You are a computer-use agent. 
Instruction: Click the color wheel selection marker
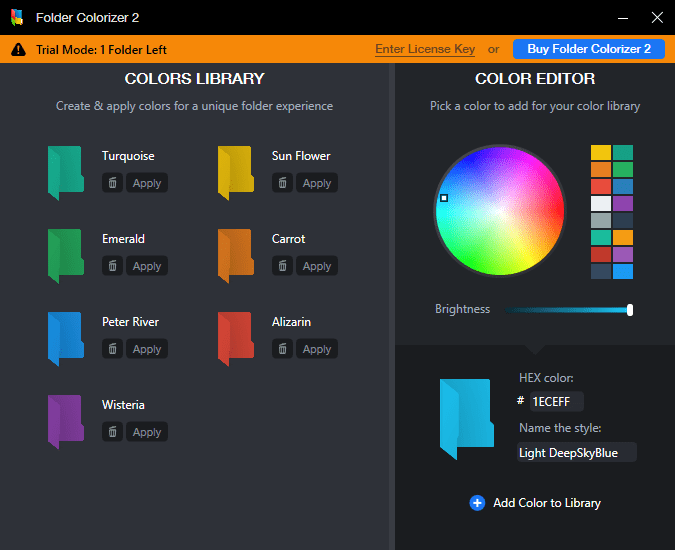(444, 198)
